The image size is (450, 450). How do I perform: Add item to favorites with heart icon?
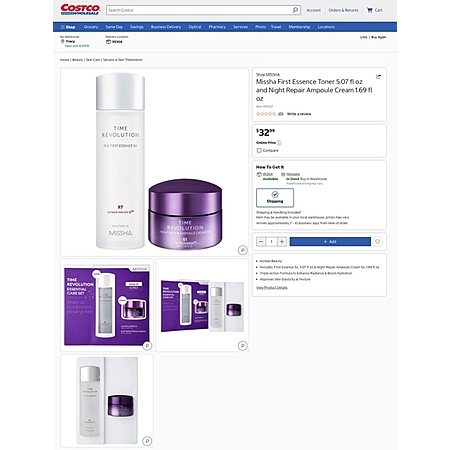click(x=377, y=241)
